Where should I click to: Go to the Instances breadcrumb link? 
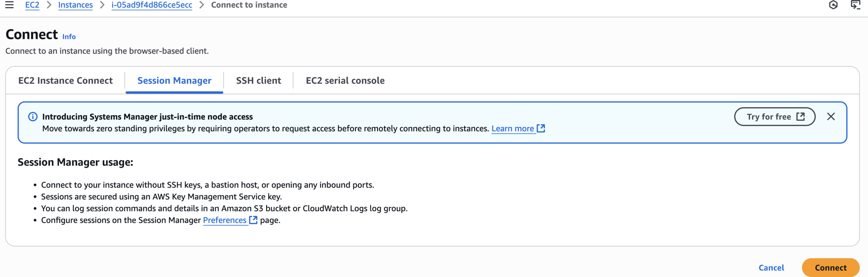pyautogui.click(x=75, y=5)
